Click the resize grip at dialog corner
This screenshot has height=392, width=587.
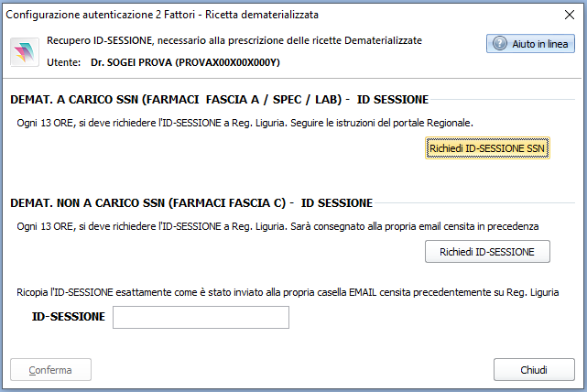(x=581, y=386)
